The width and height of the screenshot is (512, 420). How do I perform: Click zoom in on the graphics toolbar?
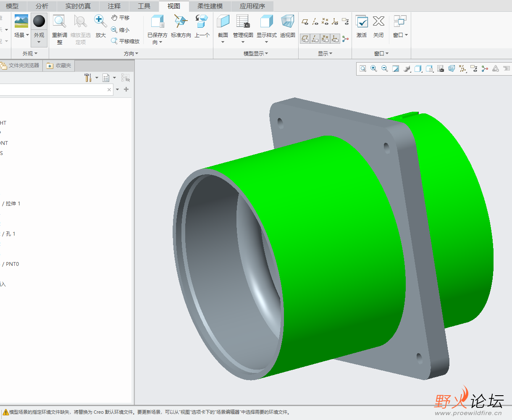[x=374, y=68]
